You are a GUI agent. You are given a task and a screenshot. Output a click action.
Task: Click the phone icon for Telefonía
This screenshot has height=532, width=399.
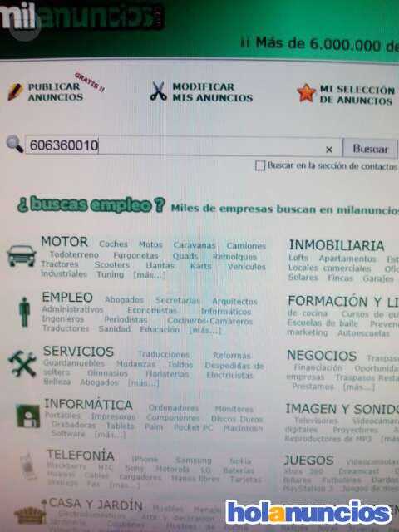click(28, 466)
